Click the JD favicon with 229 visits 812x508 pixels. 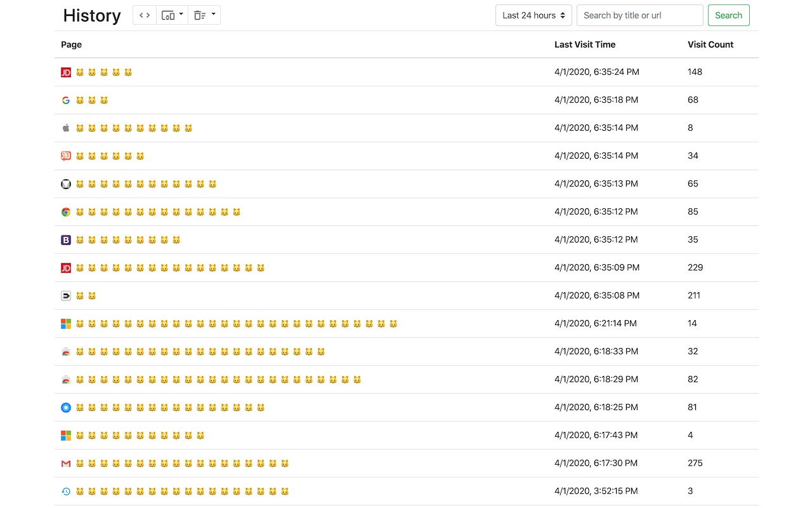pyautogui.click(x=66, y=268)
